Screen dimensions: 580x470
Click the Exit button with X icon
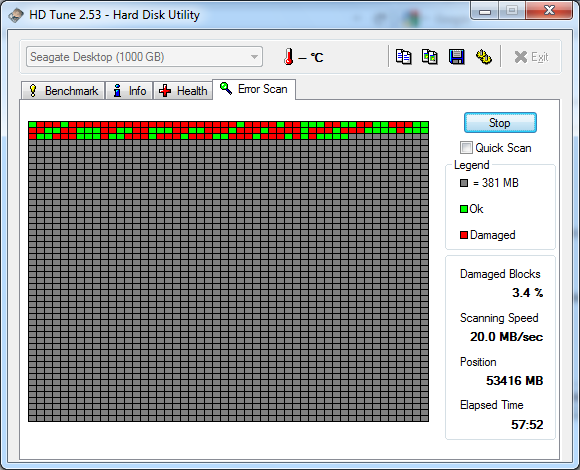click(531, 57)
